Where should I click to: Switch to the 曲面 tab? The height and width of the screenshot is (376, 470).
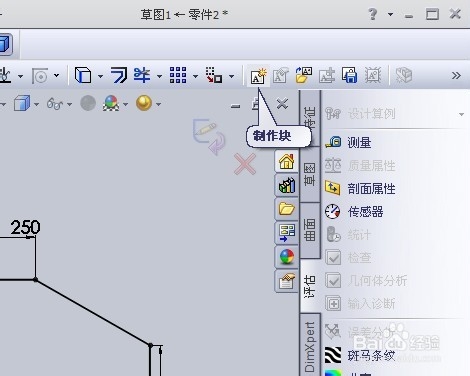(x=310, y=230)
